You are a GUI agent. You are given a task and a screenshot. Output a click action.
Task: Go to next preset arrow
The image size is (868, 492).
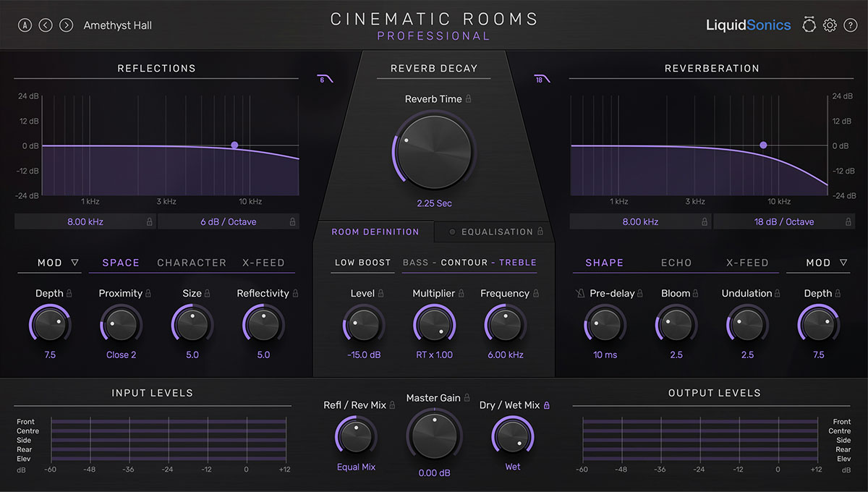click(67, 25)
